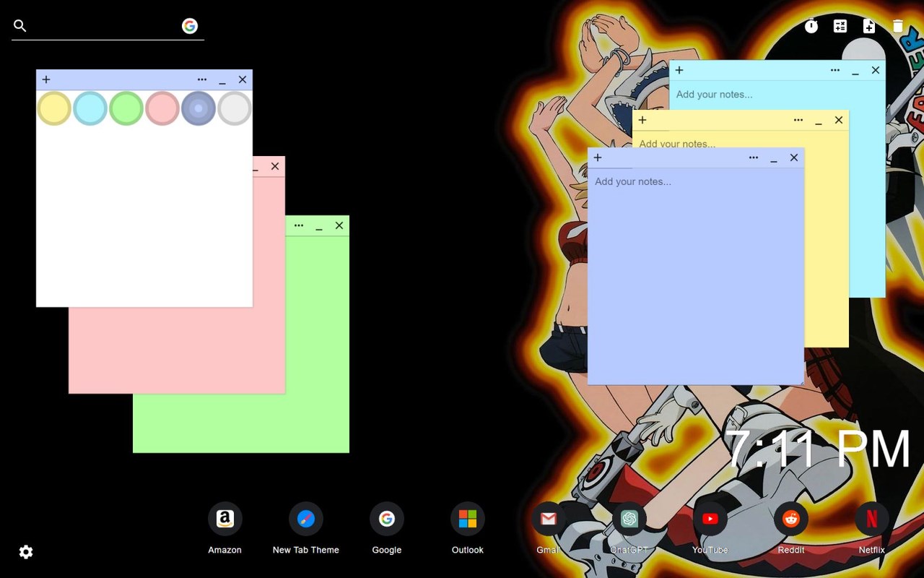Open the Google shortcut in the bottom row

coord(387,519)
